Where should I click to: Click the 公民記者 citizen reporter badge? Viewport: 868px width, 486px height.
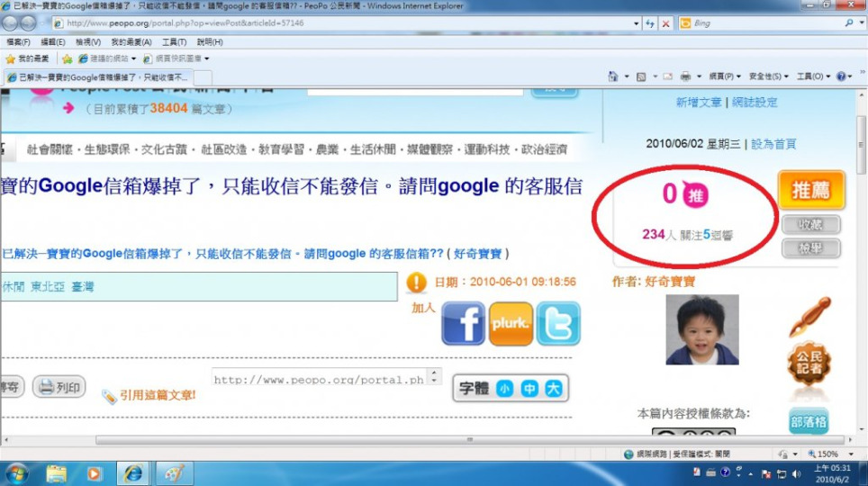(809, 364)
